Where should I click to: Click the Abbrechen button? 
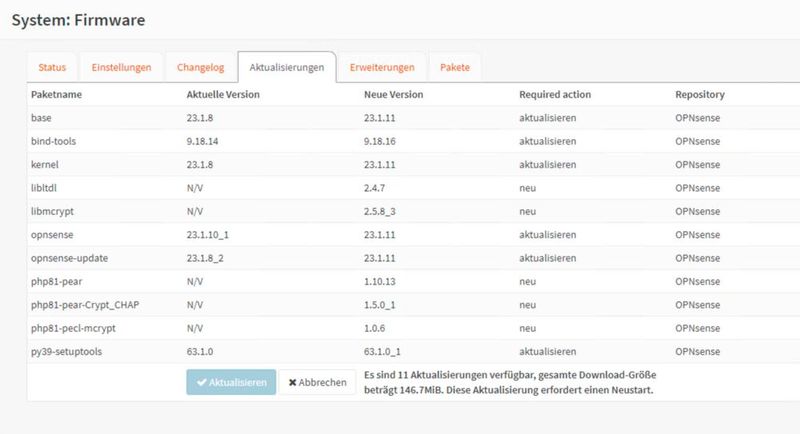[x=317, y=382]
